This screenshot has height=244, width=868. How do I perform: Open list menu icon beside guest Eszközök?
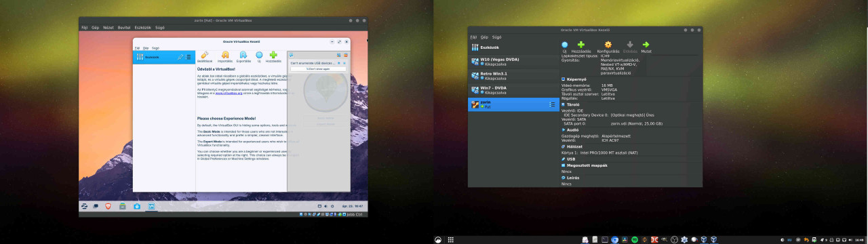189,57
